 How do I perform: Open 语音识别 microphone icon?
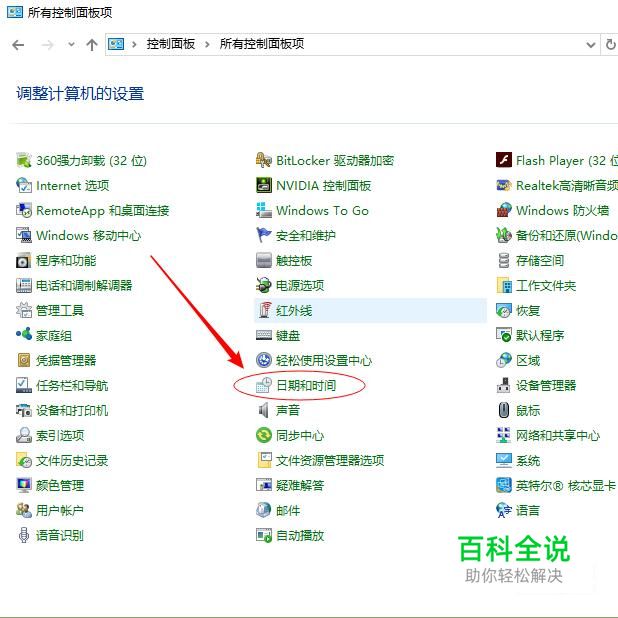click(24, 535)
